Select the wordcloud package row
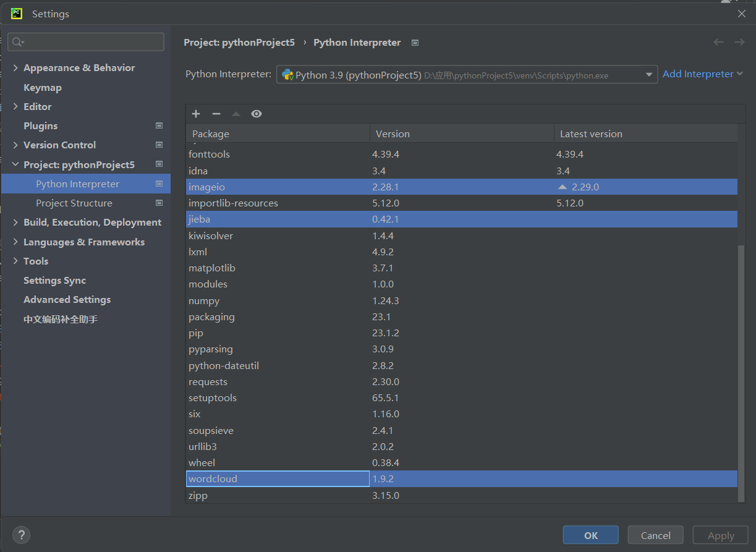 point(462,479)
